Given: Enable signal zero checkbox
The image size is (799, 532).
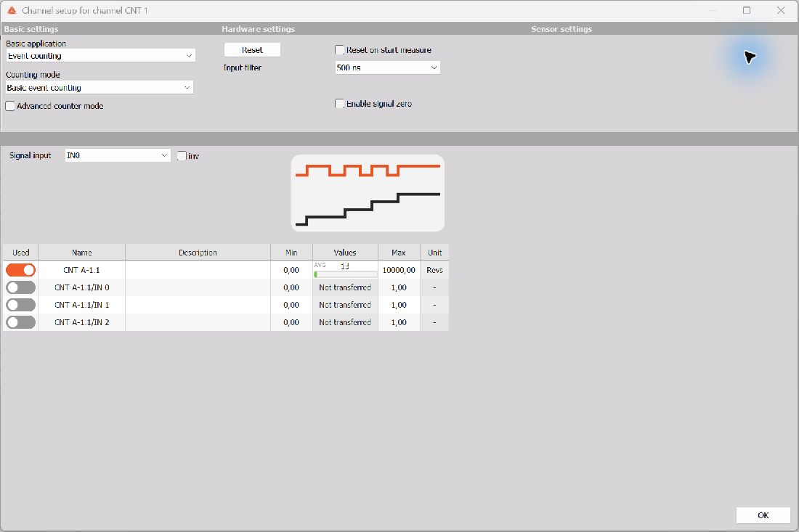Looking at the screenshot, I should 340,103.
